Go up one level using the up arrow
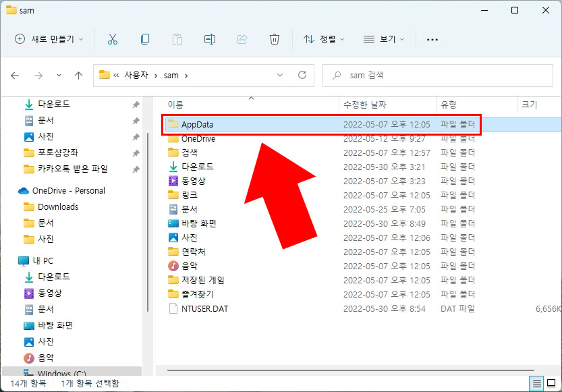The image size is (562, 392). [78, 76]
